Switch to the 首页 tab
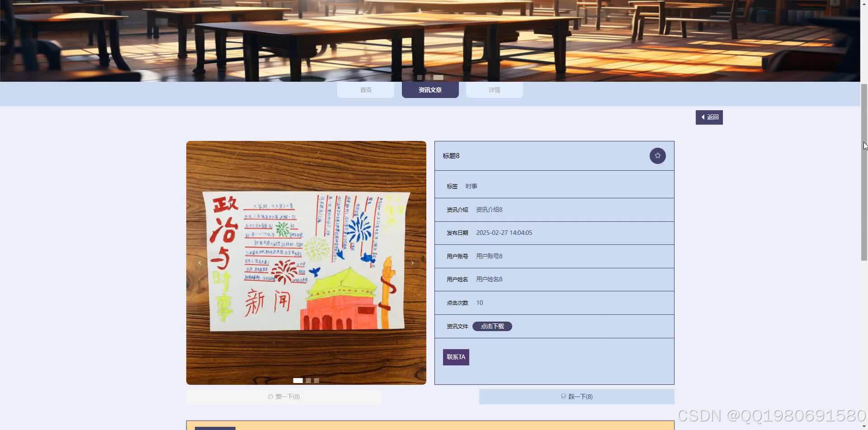The image size is (868, 430). pos(366,90)
